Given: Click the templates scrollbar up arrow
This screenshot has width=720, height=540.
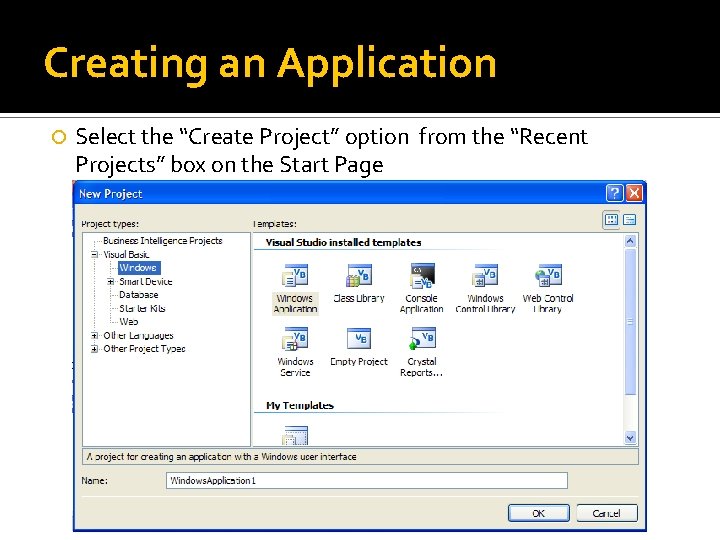Looking at the screenshot, I should 630,241.
